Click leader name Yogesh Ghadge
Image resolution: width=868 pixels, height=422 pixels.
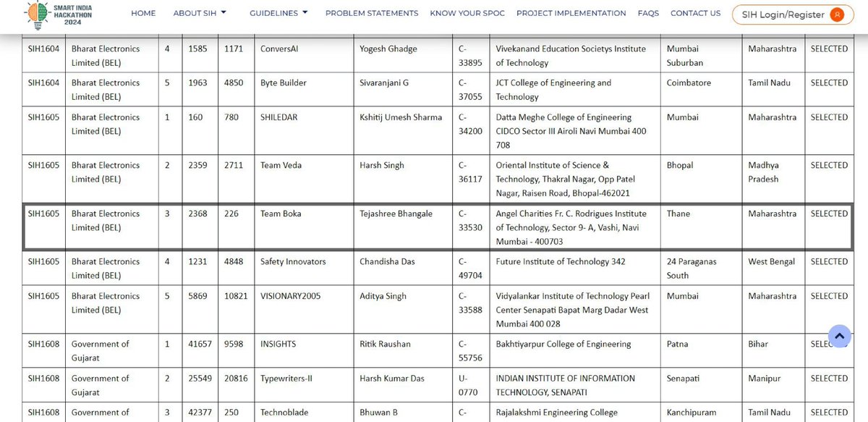coord(388,48)
